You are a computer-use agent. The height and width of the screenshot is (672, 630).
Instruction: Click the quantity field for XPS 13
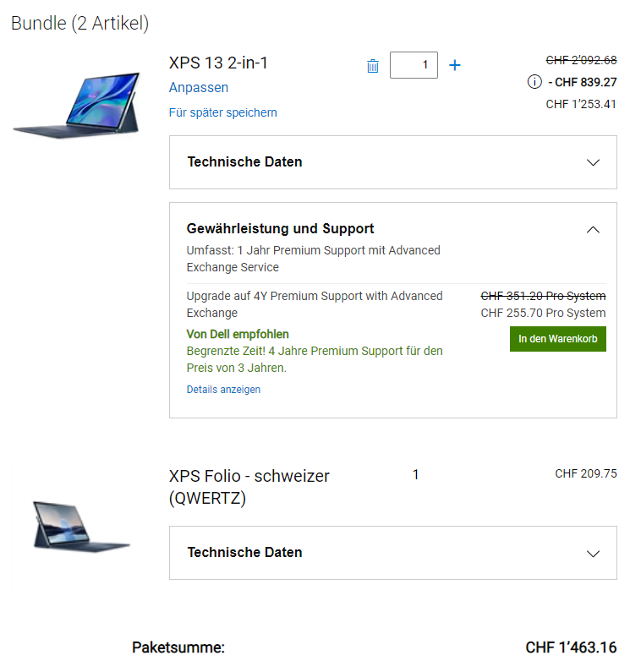coord(414,65)
